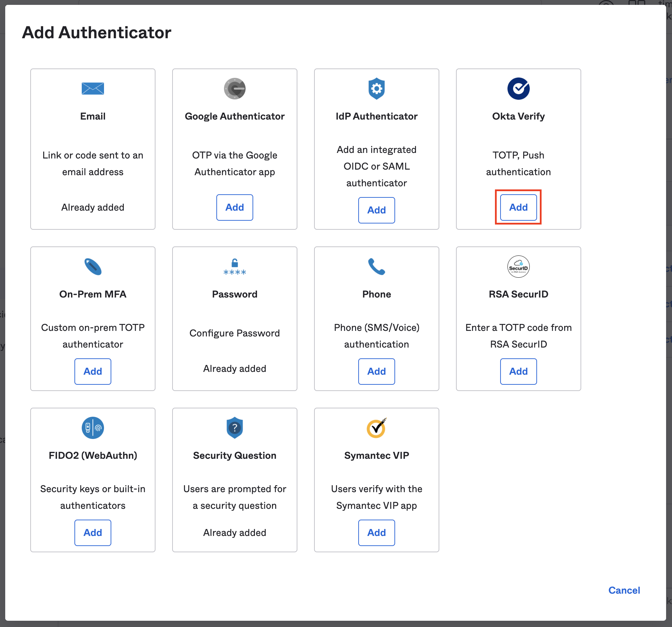
Task: Click 'Phone (SMS/Voice) authentication' description
Action: [x=377, y=336]
